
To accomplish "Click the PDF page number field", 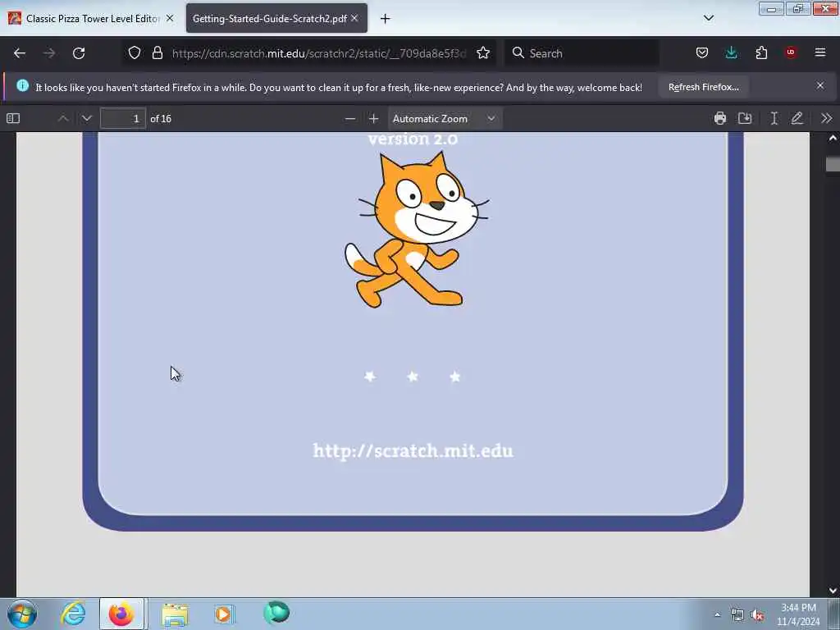I will [x=123, y=118].
